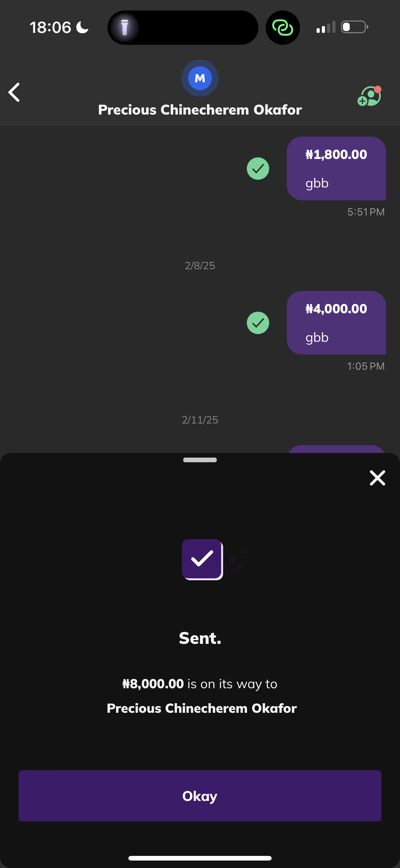Tap the green checkmark beside ₦1,800.00
This screenshot has height=868, width=400.
click(258, 169)
